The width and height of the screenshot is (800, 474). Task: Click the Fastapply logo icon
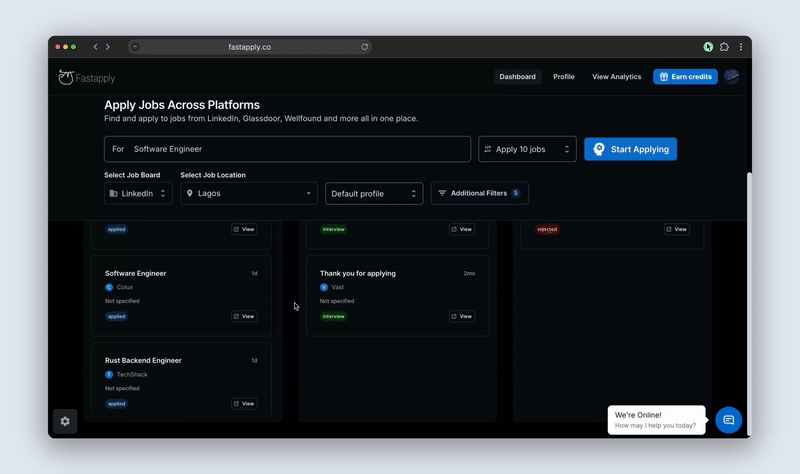[x=66, y=77]
